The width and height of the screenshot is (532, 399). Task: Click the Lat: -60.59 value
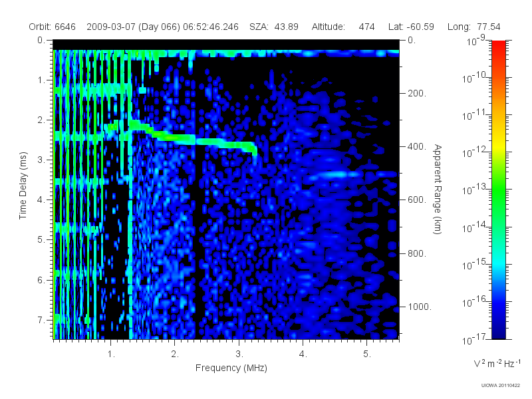tap(411, 27)
